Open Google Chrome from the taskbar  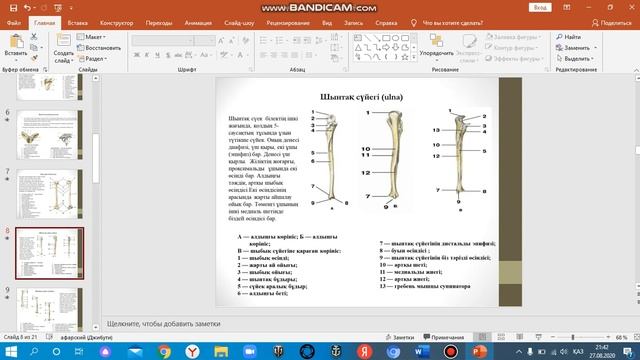pyautogui.click(x=164, y=351)
